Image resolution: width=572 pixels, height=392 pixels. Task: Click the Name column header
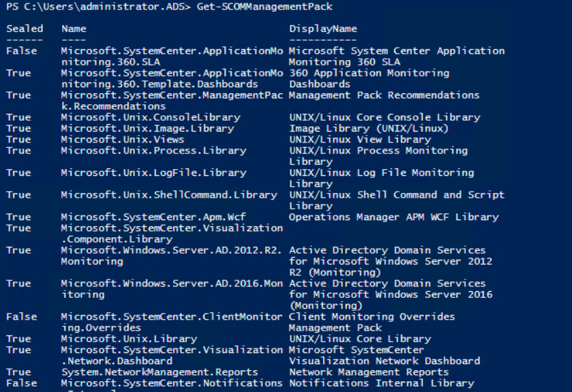click(74, 29)
